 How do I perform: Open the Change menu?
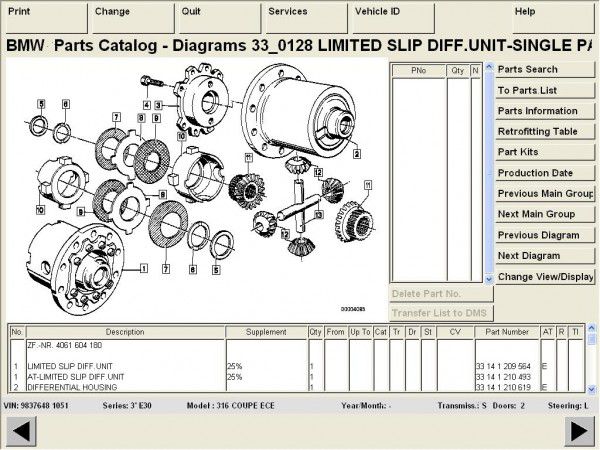click(x=133, y=18)
